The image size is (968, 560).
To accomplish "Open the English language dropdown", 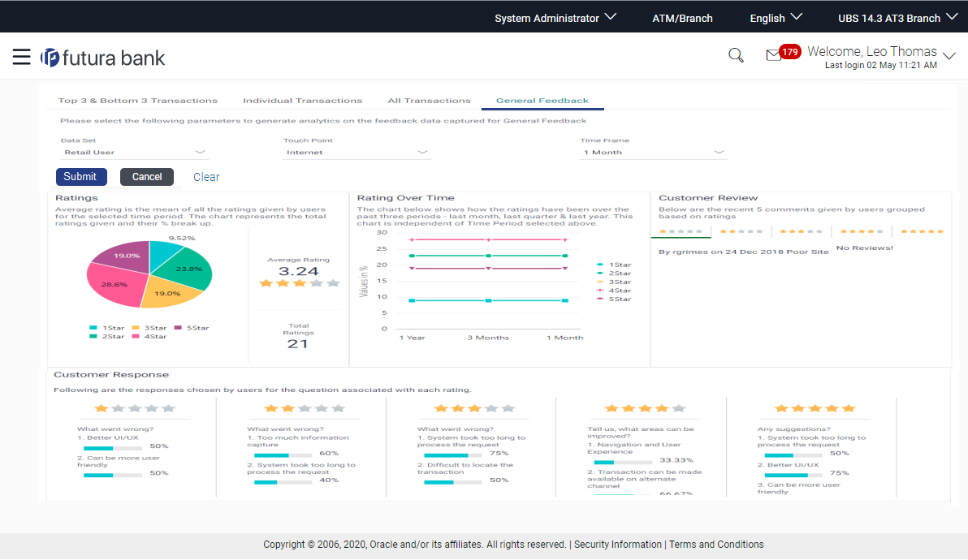I will click(x=776, y=18).
